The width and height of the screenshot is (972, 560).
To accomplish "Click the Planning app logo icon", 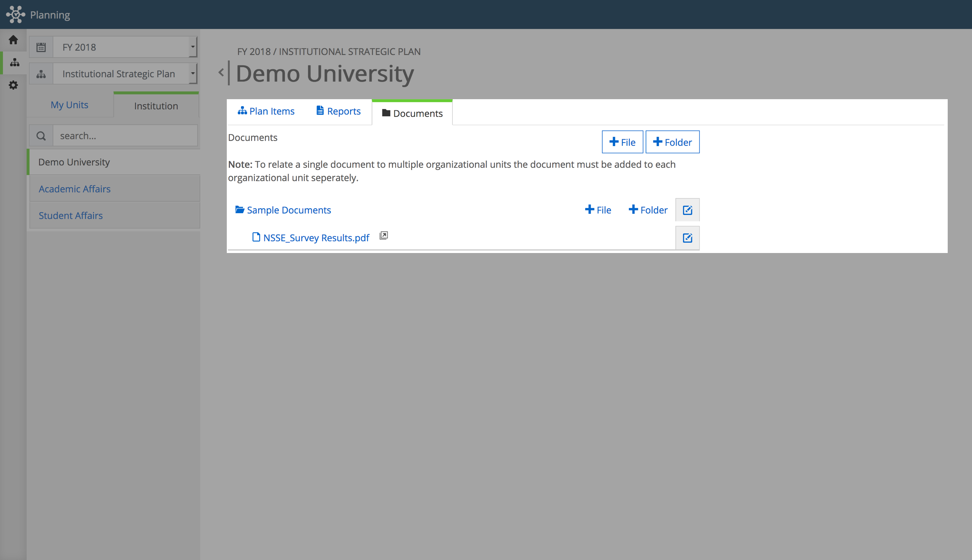I will point(16,15).
